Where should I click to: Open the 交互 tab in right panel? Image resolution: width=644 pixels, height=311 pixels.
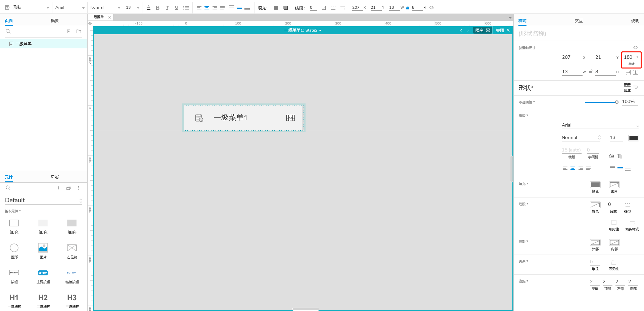pyautogui.click(x=579, y=21)
